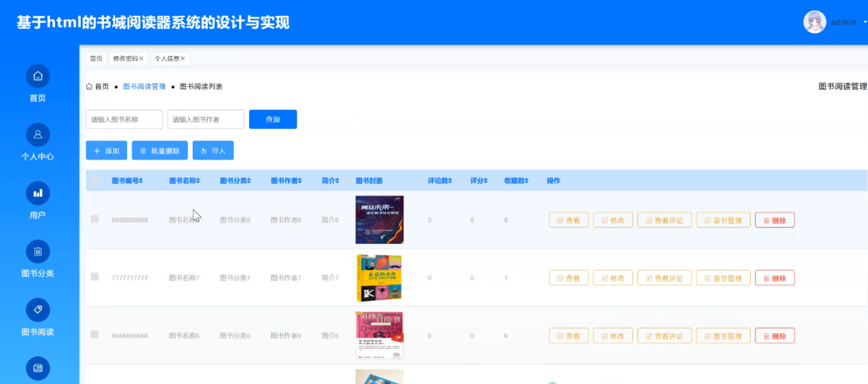Check the row 6666666666 checkbox

[x=95, y=335]
